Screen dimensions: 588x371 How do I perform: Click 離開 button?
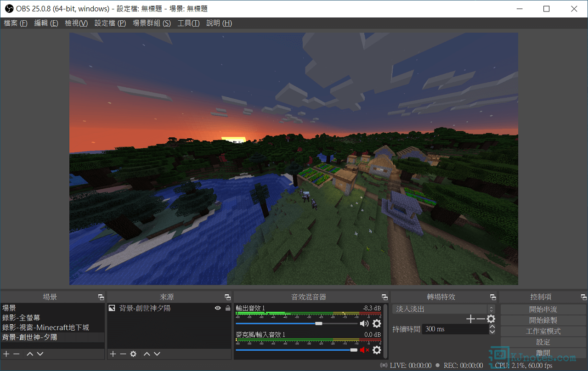(x=543, y=353)
